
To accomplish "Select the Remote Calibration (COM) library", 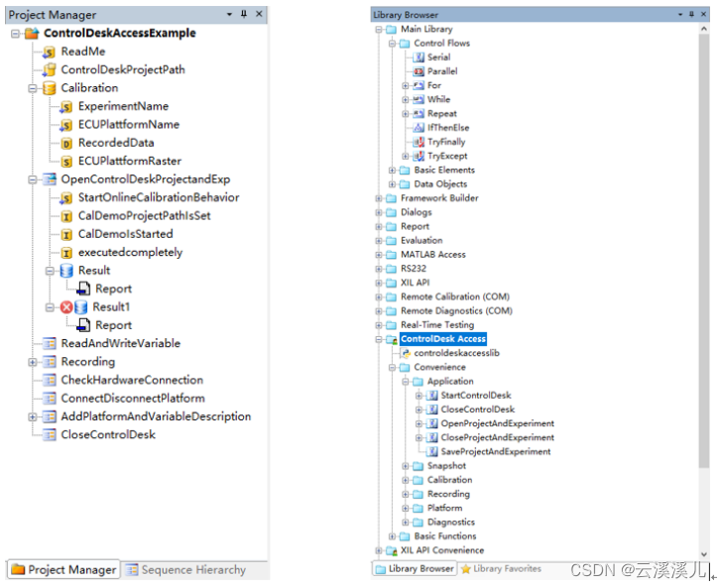I will [x=455, y=297].
